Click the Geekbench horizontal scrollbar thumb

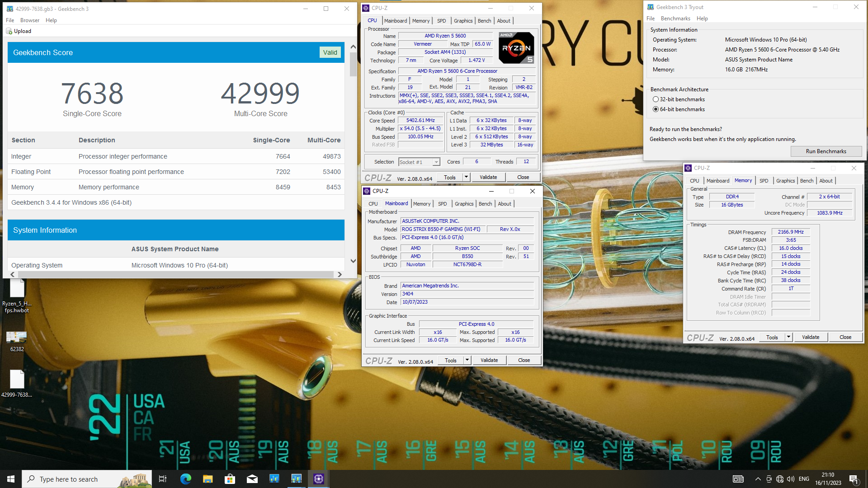coord(175,274)
